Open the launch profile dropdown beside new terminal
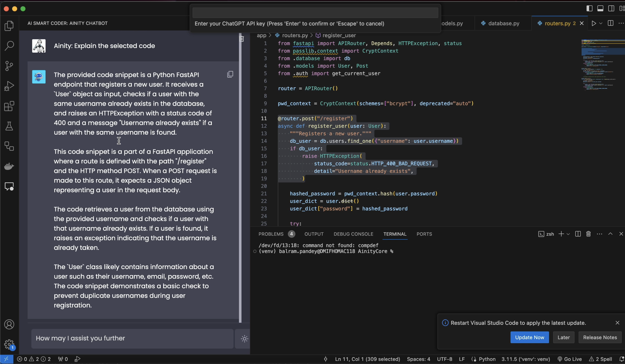 click(x=568, y=234)
